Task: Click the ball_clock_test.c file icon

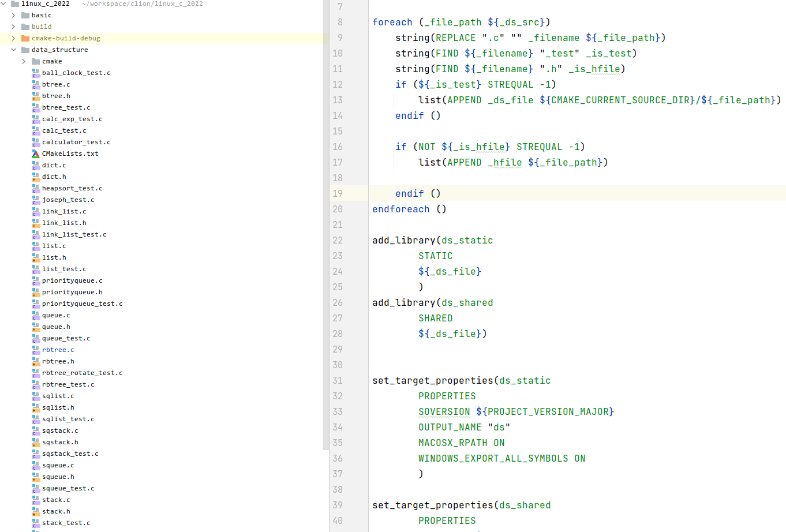Action: coord(35,73)
